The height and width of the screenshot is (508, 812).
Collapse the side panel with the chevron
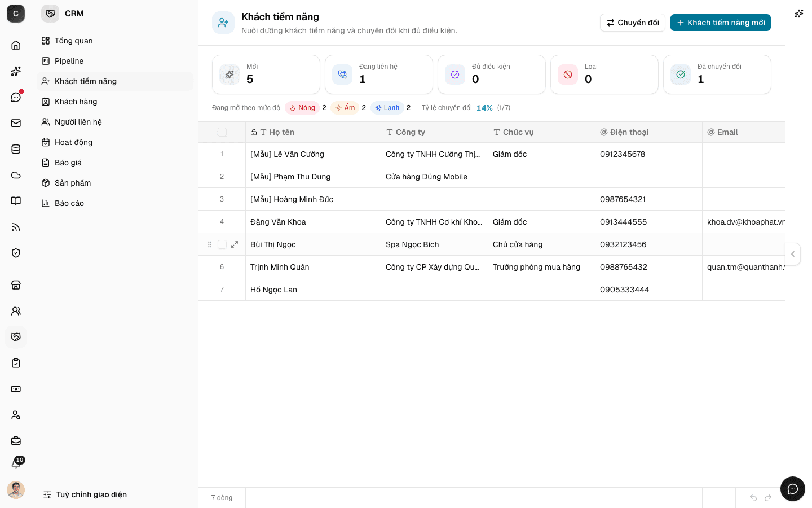793,254
